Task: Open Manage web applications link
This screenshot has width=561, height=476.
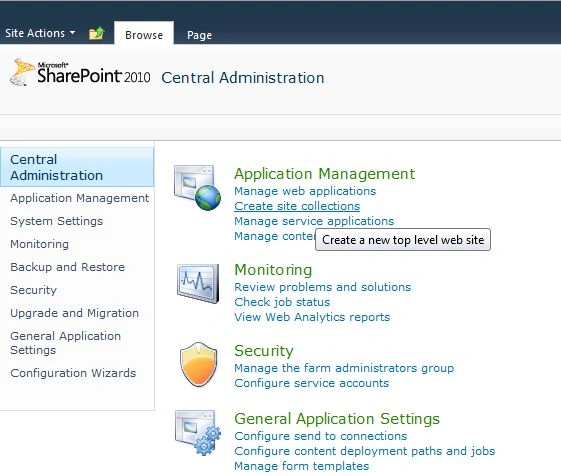Action: pos(305,191)
